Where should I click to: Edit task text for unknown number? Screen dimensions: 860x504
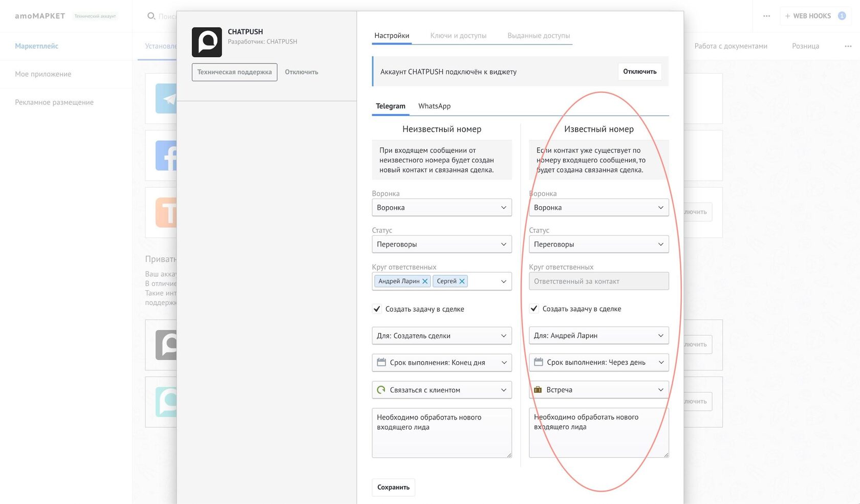coord(442,433)
